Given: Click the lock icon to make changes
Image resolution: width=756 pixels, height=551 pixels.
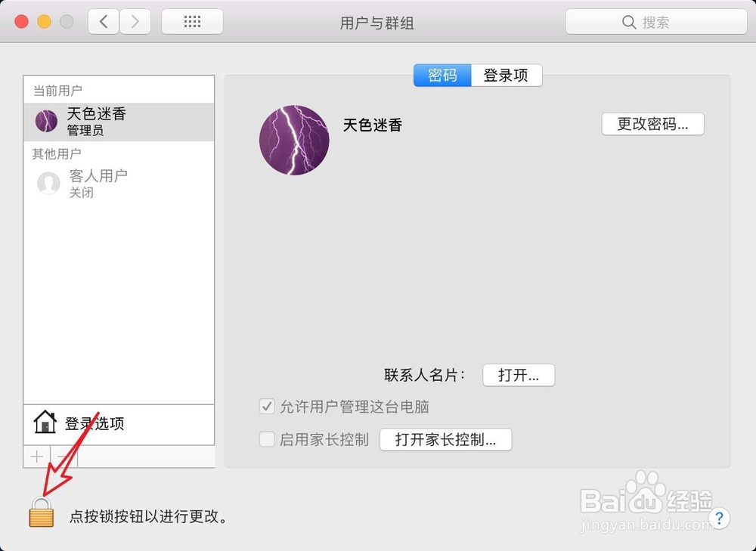Looking at the screenshot, I should 42,512.
